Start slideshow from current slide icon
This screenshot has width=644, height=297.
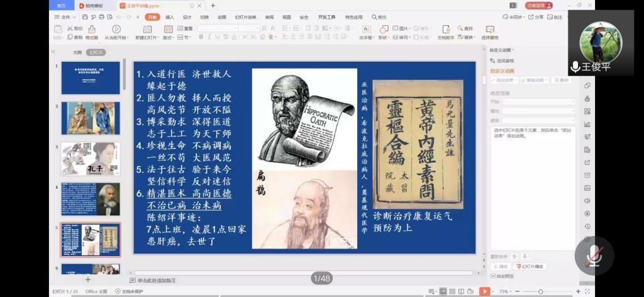point(116,29)
